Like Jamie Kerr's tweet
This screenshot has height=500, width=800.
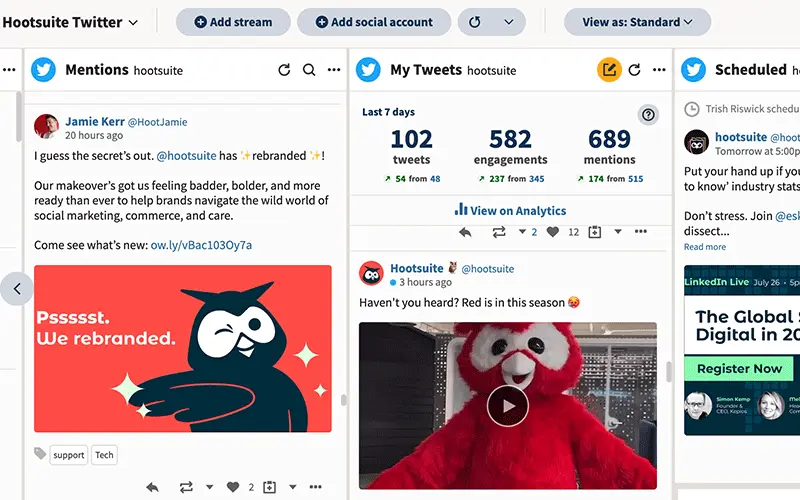(233, 487)
